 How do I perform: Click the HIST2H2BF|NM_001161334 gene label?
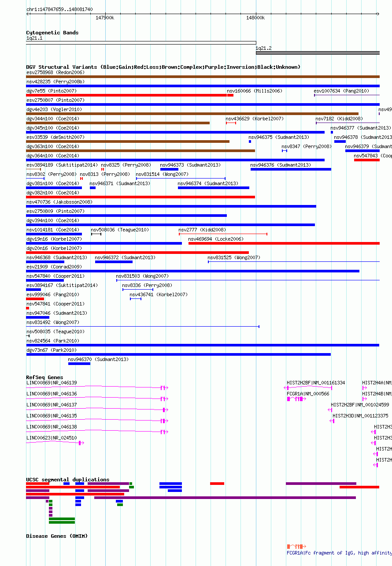[x=316, y=383]
